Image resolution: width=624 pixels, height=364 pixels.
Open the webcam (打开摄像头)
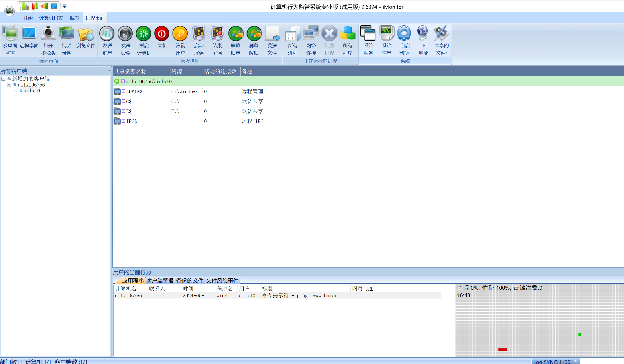pos(48,41)
